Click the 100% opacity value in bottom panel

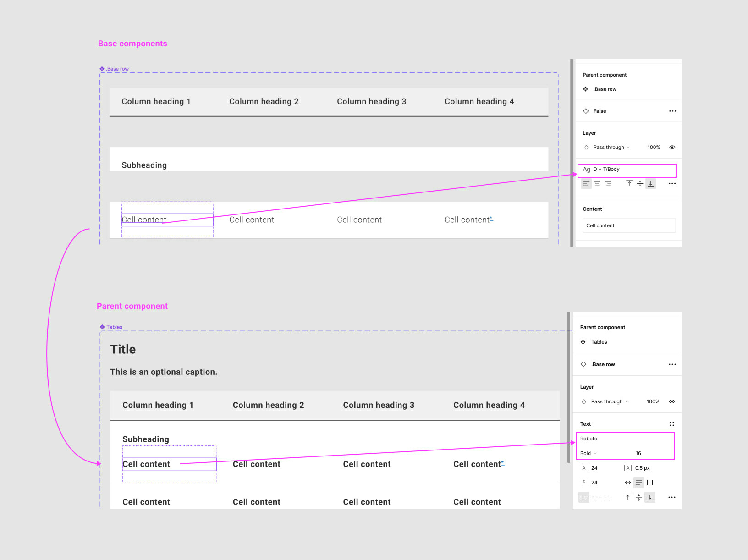click(653, 401)
